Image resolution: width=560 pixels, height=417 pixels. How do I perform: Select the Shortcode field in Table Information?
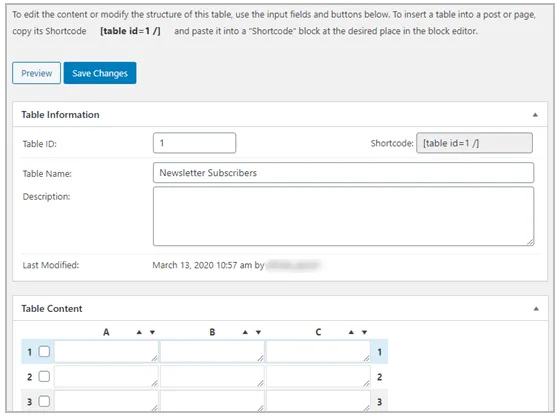pyautogui.click(x=474, y=143)
